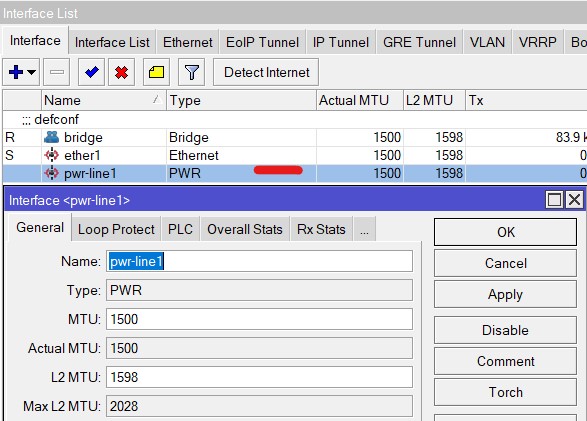
Task: Open the PLC tab
Action: pos(180,229)
